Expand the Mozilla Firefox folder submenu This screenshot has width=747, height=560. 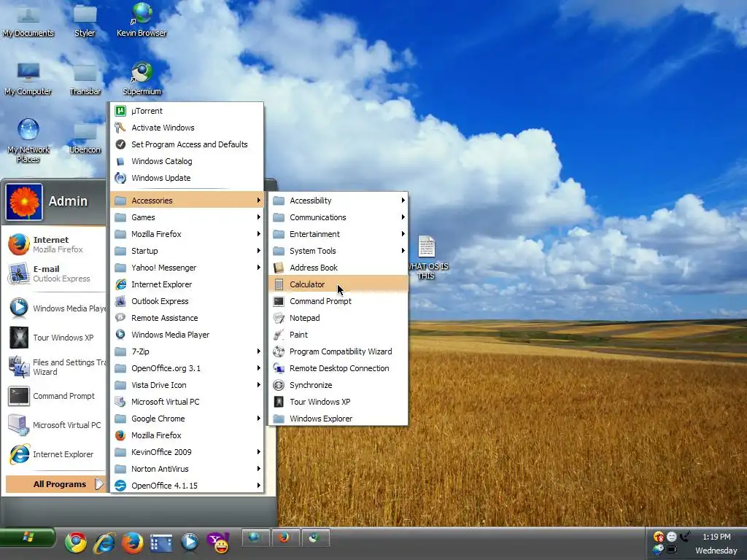point(187,234)
